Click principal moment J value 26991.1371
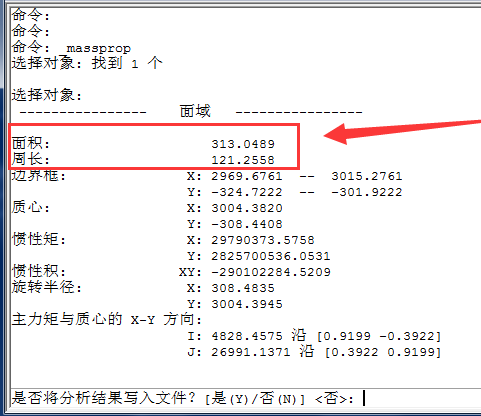481x416 pixels. pos(251,352)
